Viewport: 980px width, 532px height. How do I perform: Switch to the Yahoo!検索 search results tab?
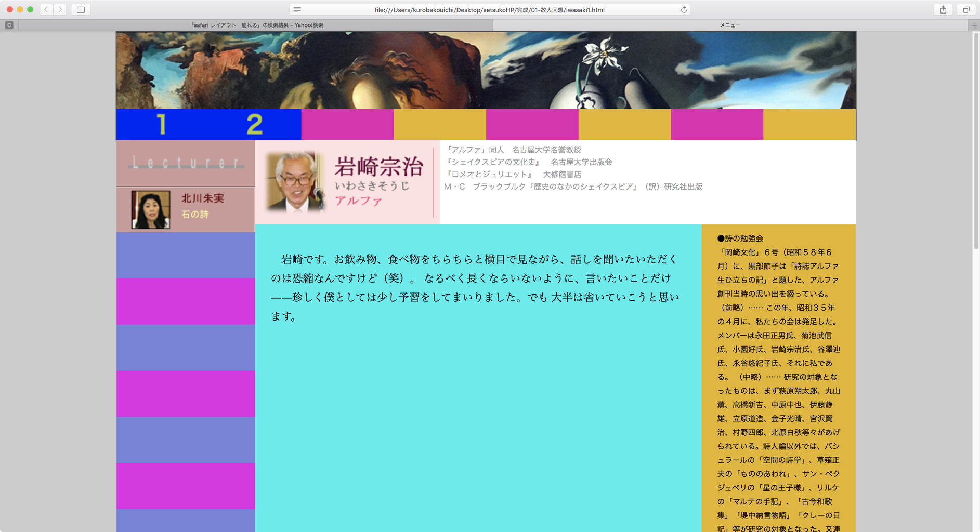click(257, 24)
